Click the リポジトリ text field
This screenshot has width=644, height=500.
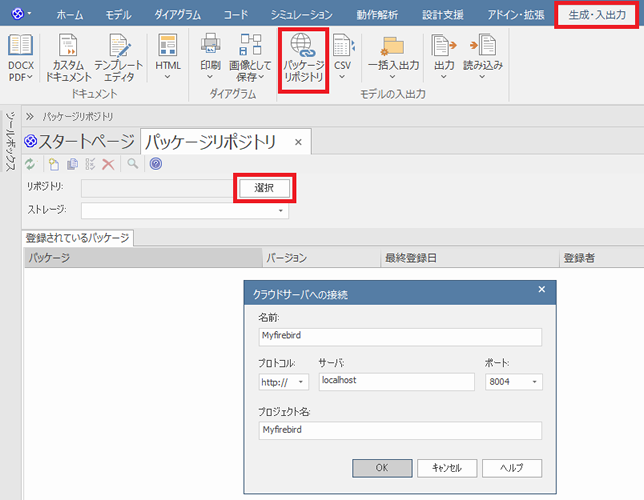159,188
